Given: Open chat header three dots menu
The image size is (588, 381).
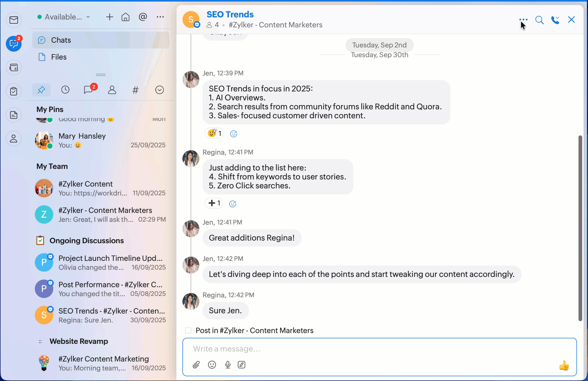Looking at the screenshot, I should [523, 19].
